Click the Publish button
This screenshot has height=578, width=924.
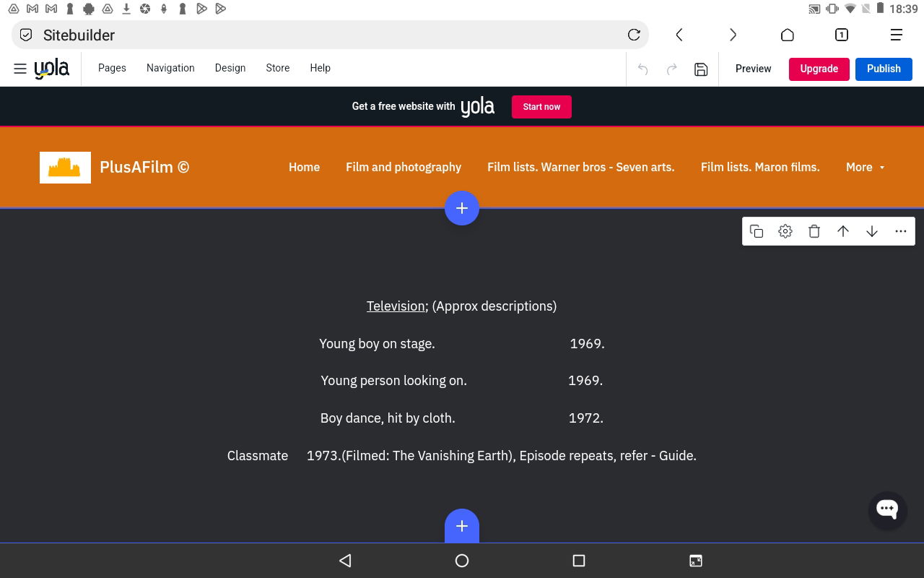pyautogui.click(x=884, y=69)
